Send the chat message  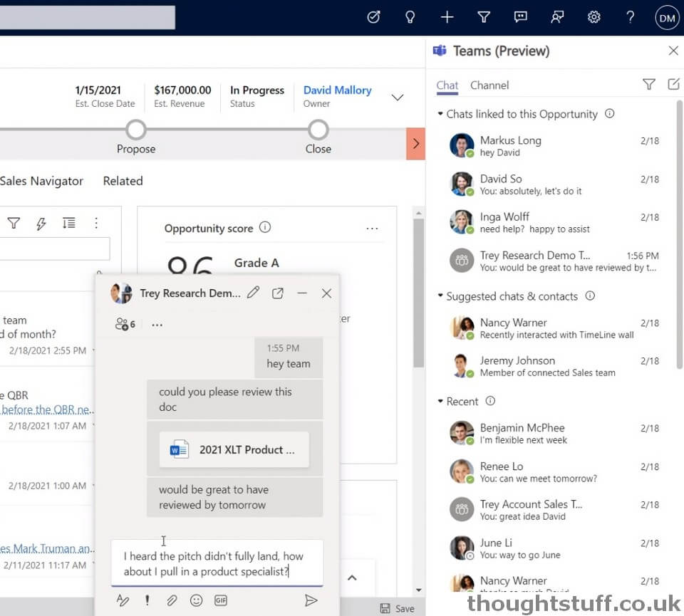pyautogui.click(x=311, y=601)
